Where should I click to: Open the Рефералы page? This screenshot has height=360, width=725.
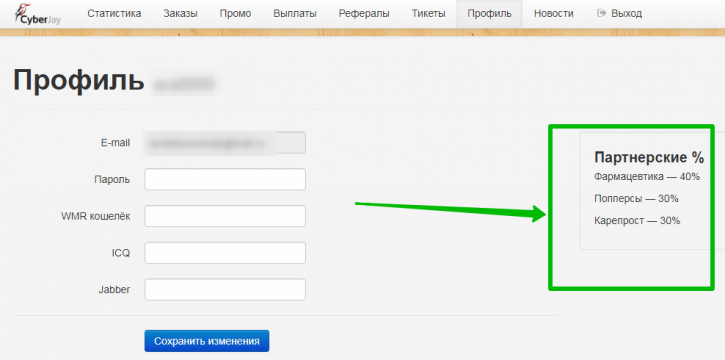point(364,13)
